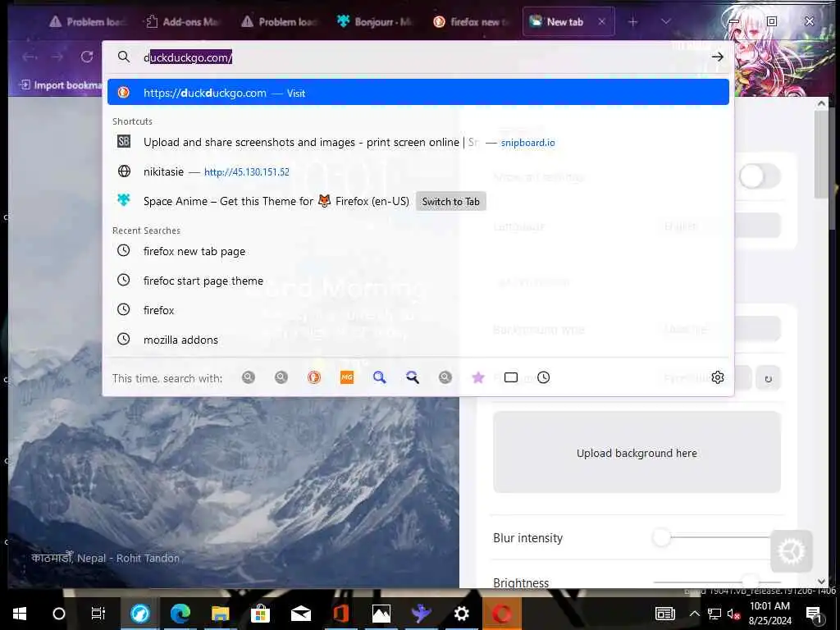Show hidden system tray icons
Image resolution: width=840 pixels, height=630 pixels.
694,614
